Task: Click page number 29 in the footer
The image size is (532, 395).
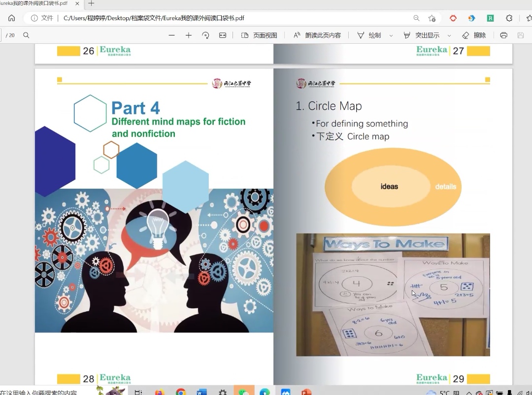Action: coord(459,379)
